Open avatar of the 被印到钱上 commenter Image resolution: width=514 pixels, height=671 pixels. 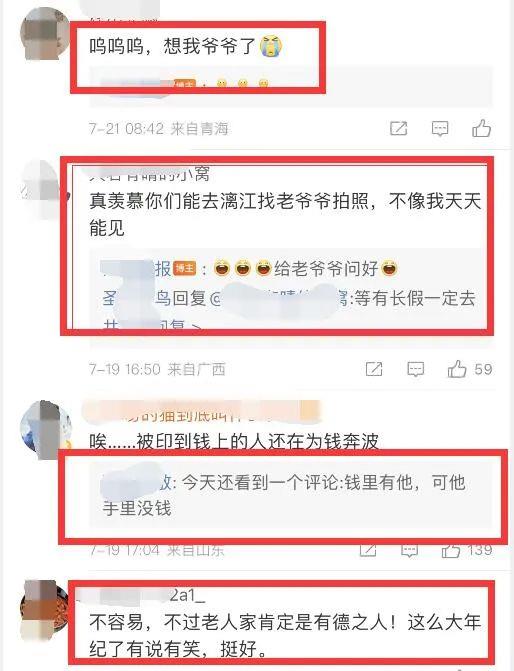45,428
